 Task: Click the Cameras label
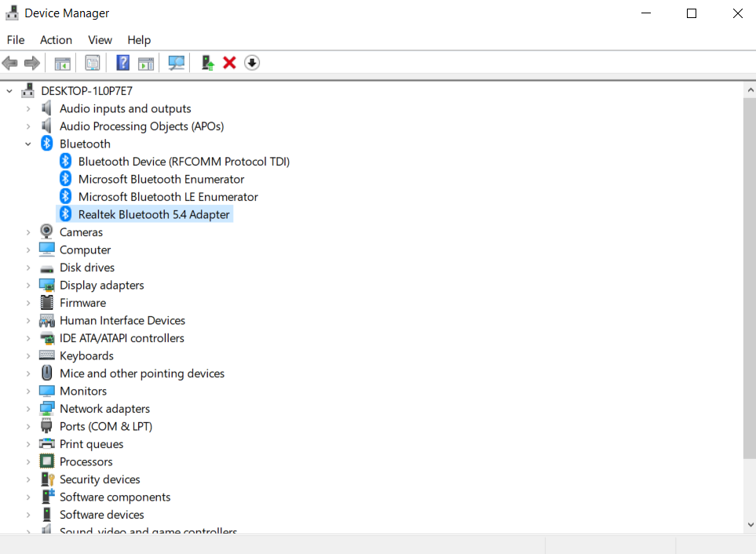point(81,232)
